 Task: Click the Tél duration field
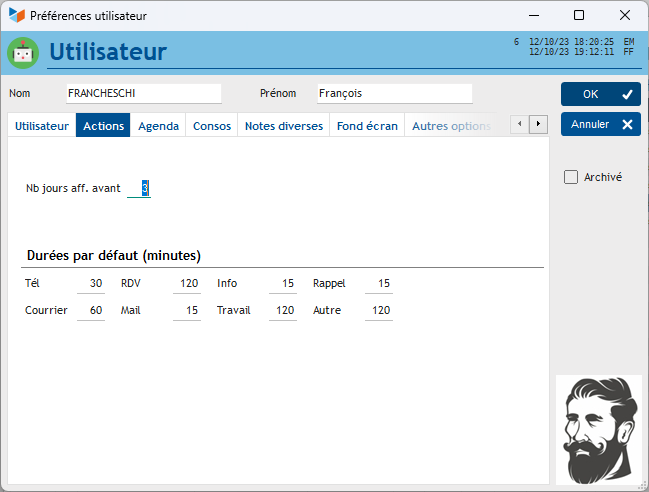(x=91, y=284)
